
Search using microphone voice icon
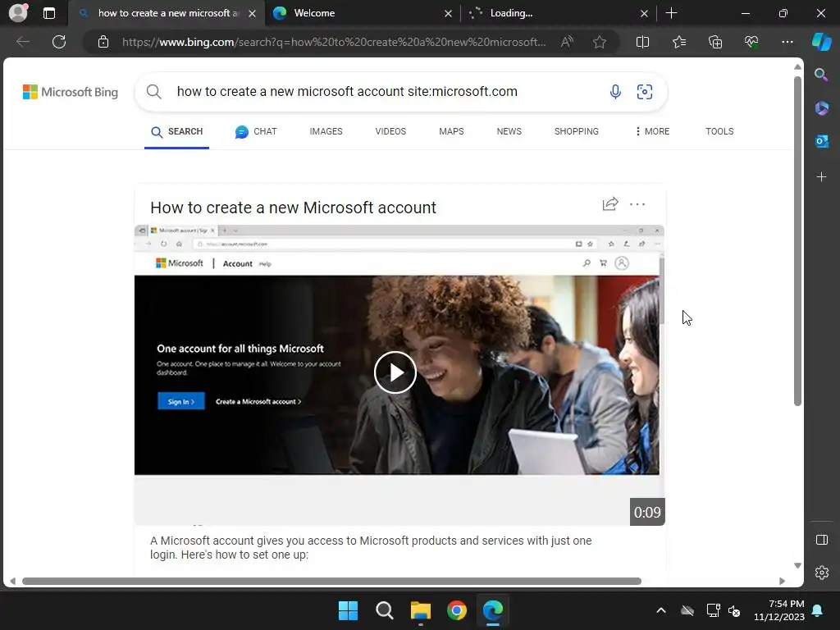tap(615, 92)
